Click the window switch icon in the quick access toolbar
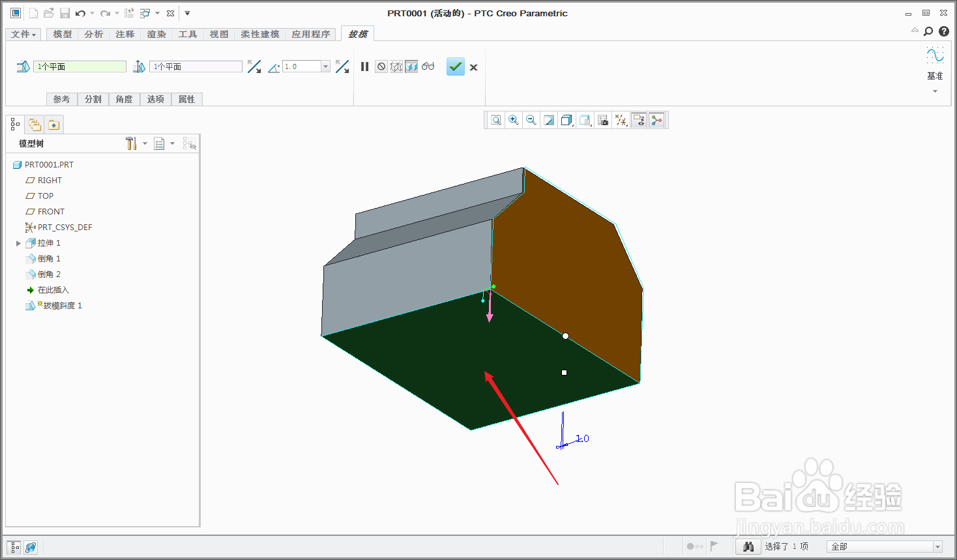957x560 pixels. click(145, 13)
